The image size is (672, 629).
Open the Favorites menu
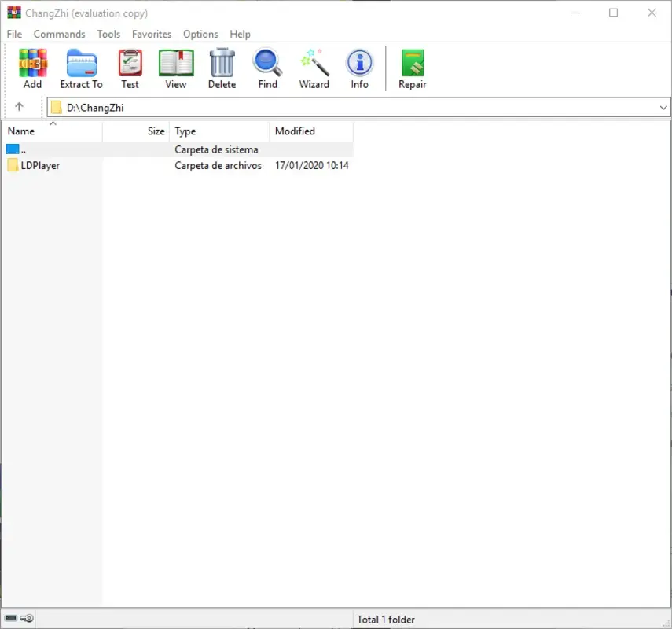coord(151,34)
